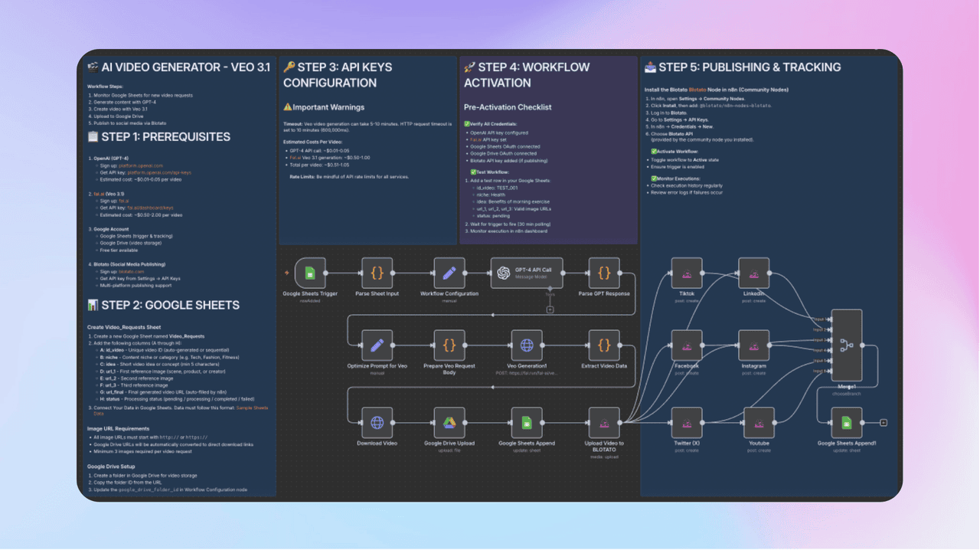Open the platform.openai.com sign up link
This screenshot has width=980, height=550.
140,165
